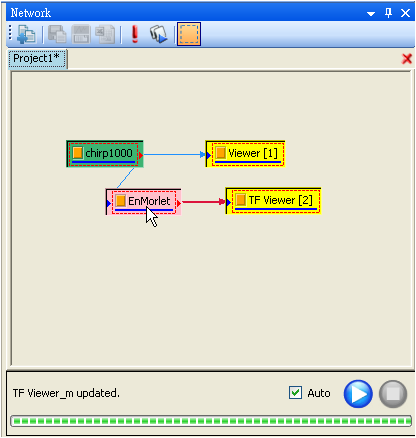Click the grayed-out save floppy disk icon
Image resolution: width=416 pixels, height=438 pixels.
[x=81, y=34]
